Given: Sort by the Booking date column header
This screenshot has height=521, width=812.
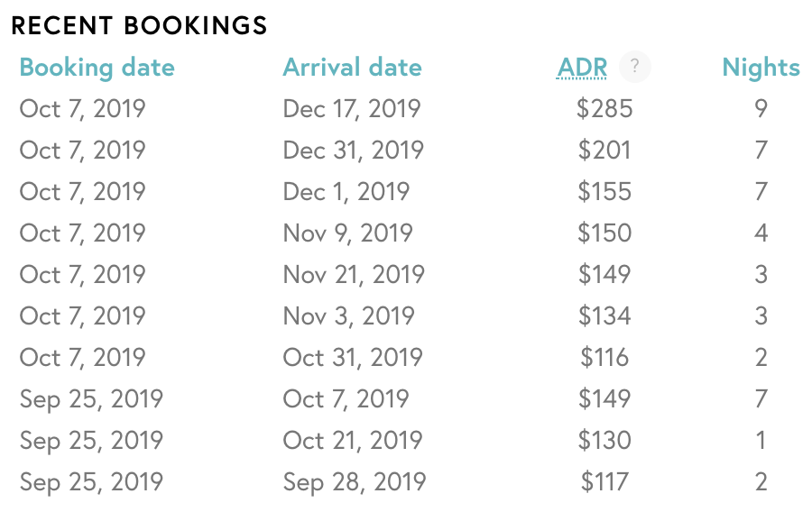Looking at the screenshot, I should click(97, 68).
